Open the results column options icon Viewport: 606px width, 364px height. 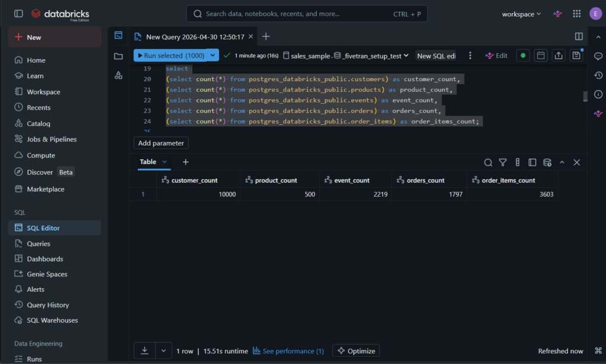pos(517,163)
